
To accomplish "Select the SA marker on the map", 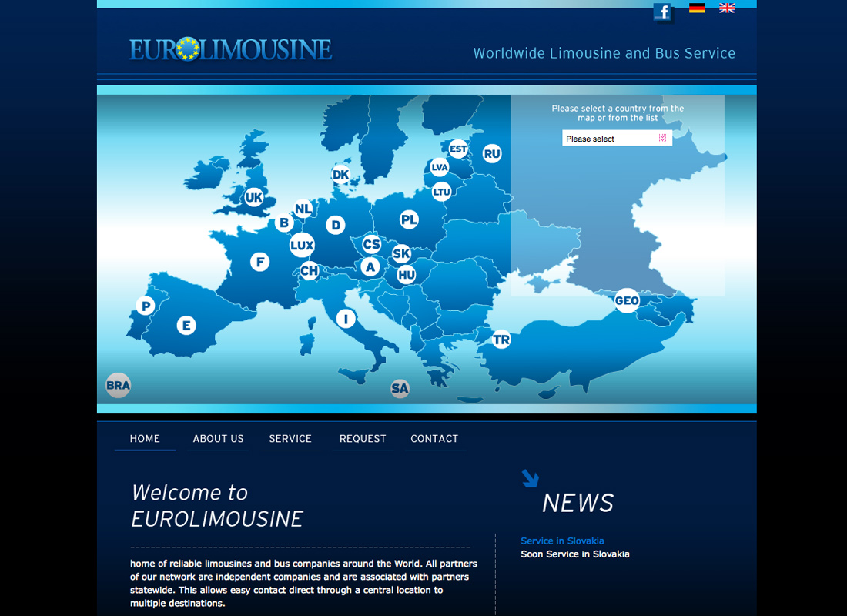I will tap(400, 389).
